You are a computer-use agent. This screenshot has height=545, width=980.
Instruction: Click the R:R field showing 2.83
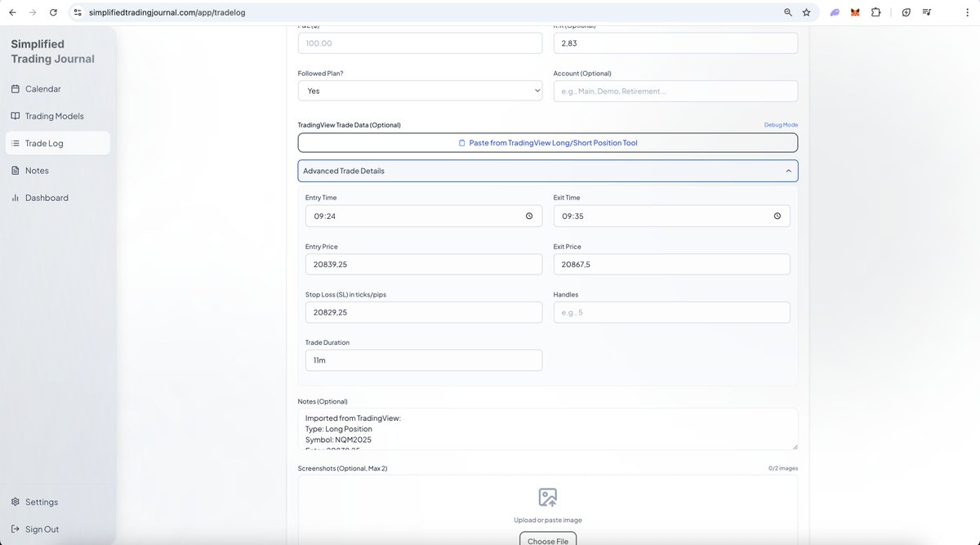tap(675, 43)
